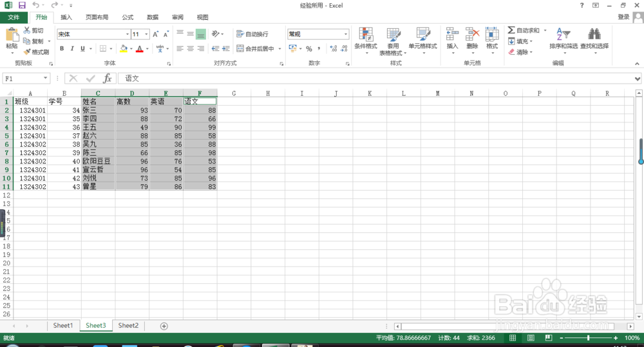This screenshot has width=644, height=347.
Task: Decrease font size with small A
Action: coord(166,34)
